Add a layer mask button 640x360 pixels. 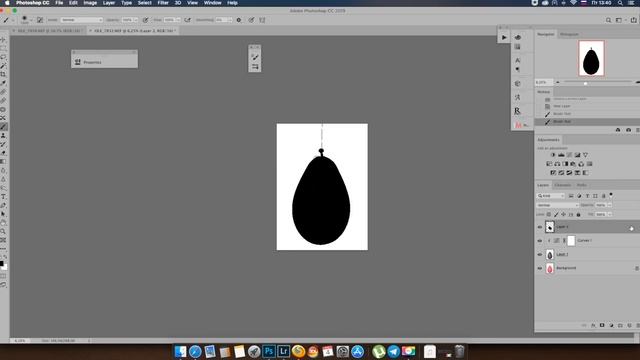(602, 325)
